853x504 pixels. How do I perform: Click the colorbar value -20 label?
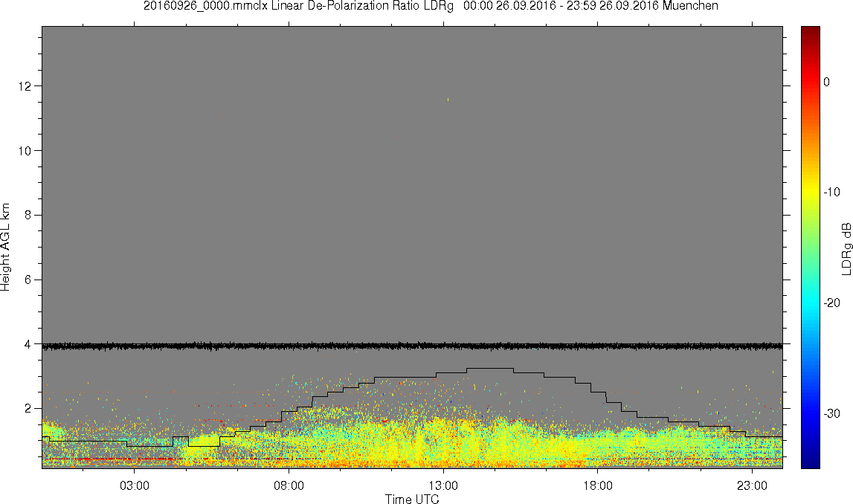click(831, 303)
